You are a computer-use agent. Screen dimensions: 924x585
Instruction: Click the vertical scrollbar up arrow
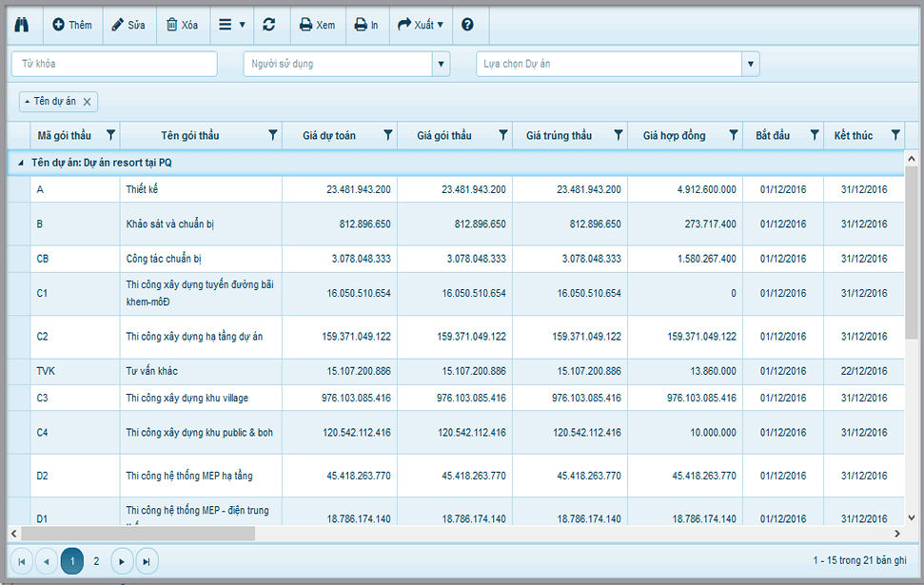point(911,159)
